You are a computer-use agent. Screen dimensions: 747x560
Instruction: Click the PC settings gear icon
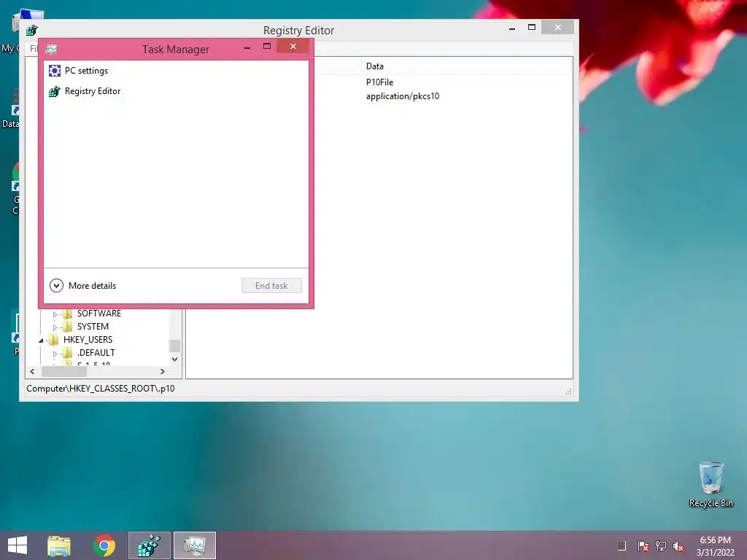click(54, 71)
